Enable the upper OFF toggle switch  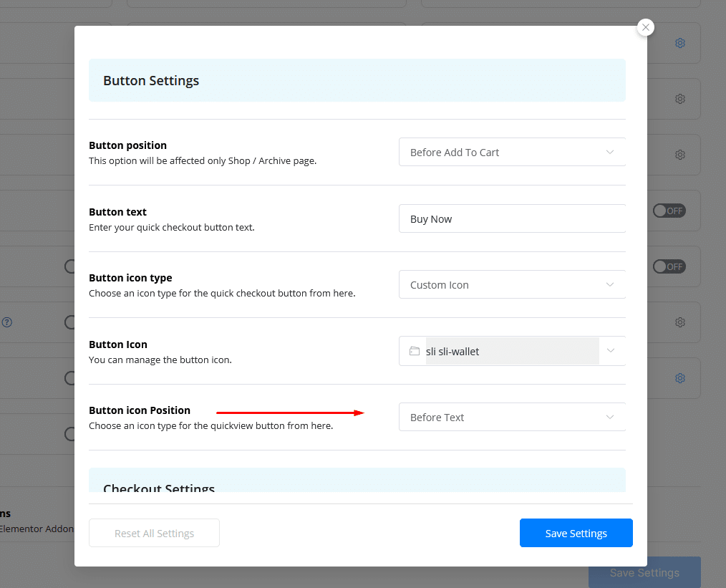pos(669,211)
